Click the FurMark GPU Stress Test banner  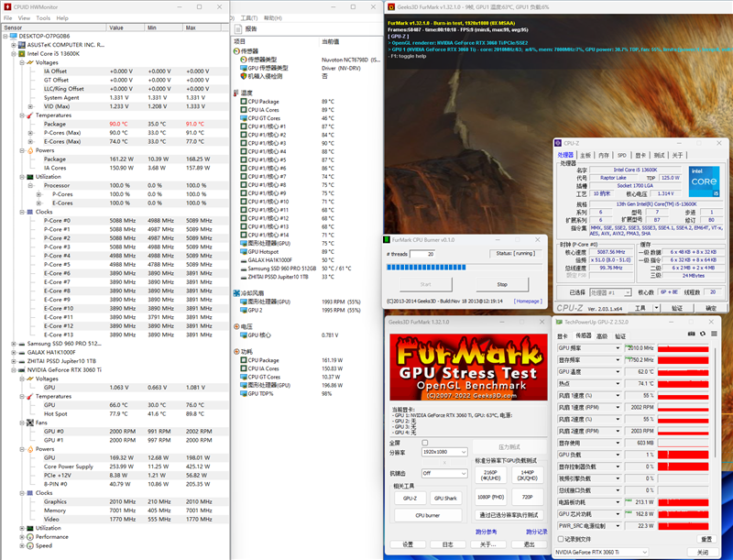coord(468,366)
